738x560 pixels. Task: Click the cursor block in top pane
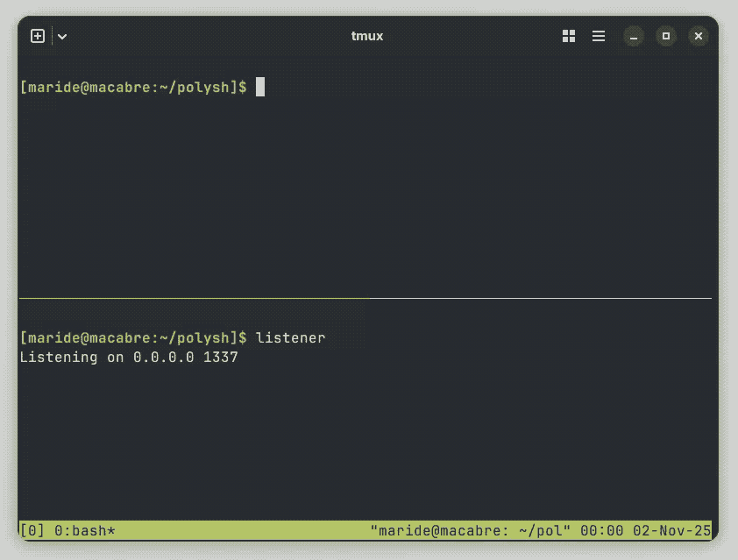click(x=260, y=87)
